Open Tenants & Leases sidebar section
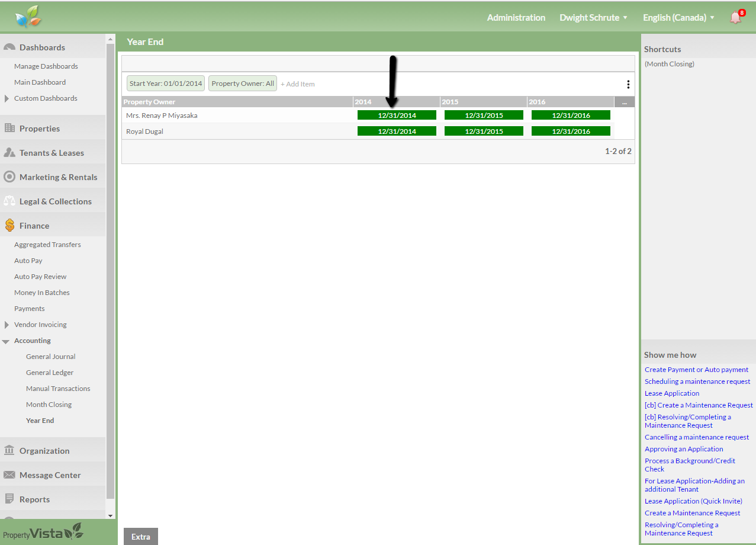 tap(52, 153)
